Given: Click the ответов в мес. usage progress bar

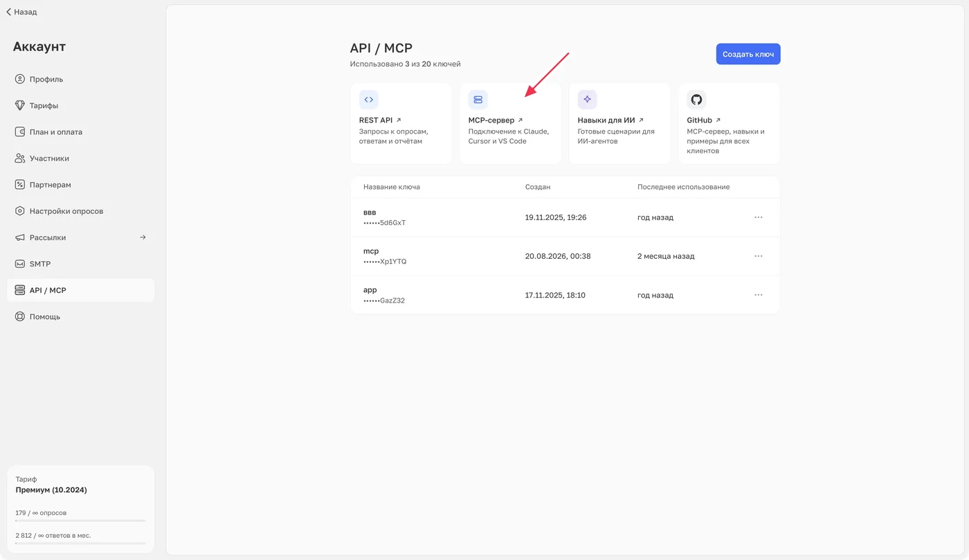Looking at the screenshot, I should (x=80, y=543).
